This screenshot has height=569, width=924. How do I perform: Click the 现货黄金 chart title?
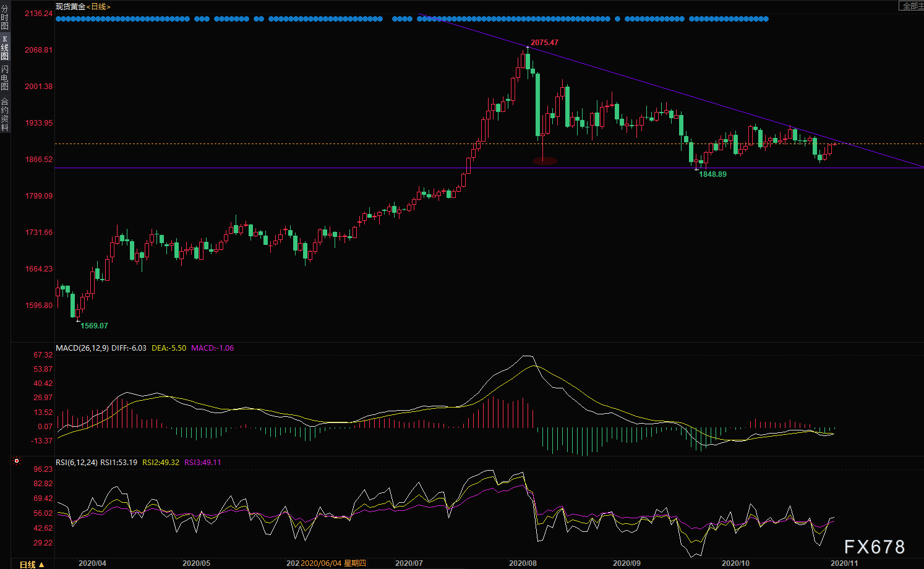click(71, 7)
